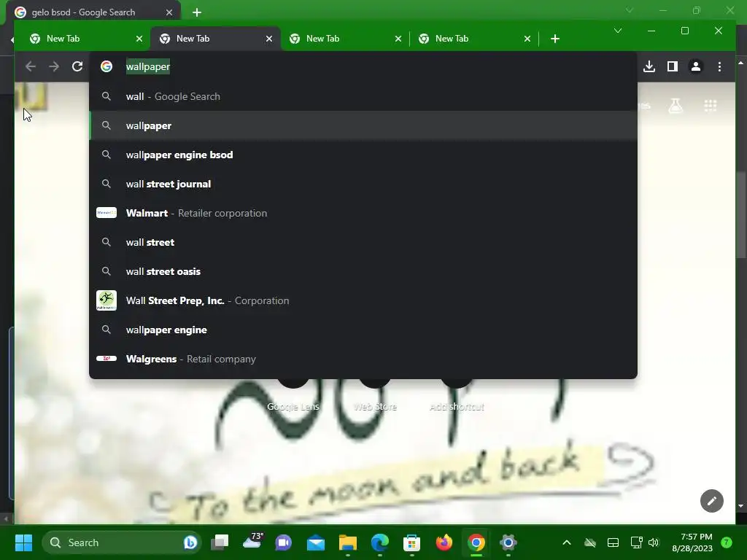Image resolution: width=747 pixels, height=560 pixels.
Task: Close the third New Tab
Action: pyautogui.click(x=398, y=39)
